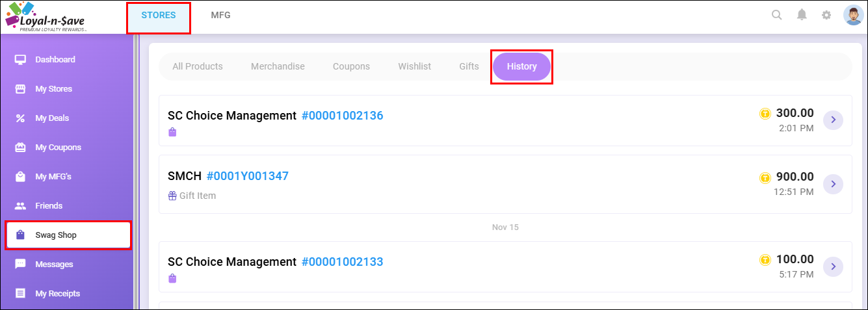Click the Loyal-n-Save logo
Screen dimensions: 868x310
(46, 16)
